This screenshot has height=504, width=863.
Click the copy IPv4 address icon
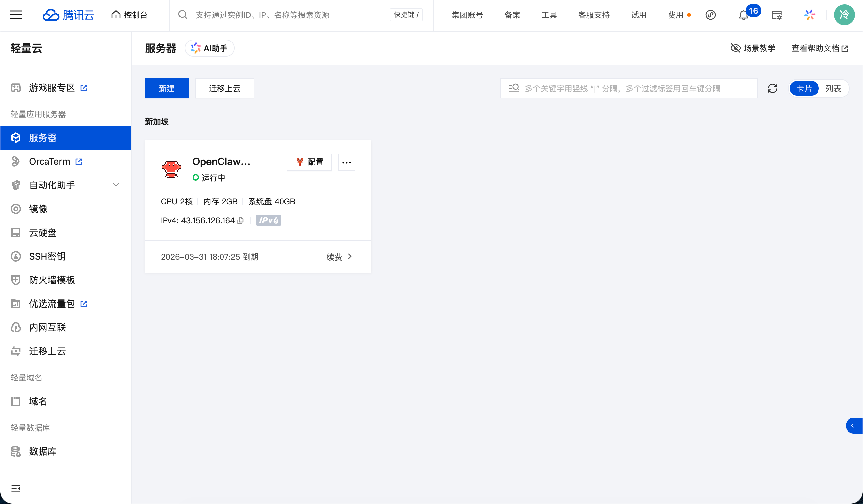pos(240,220)
